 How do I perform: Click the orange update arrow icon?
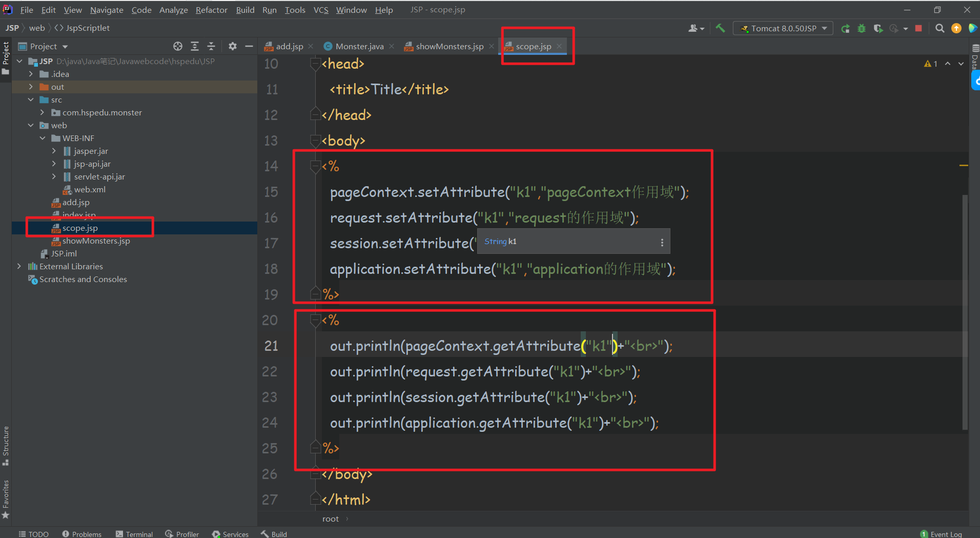tap(956, 29)
